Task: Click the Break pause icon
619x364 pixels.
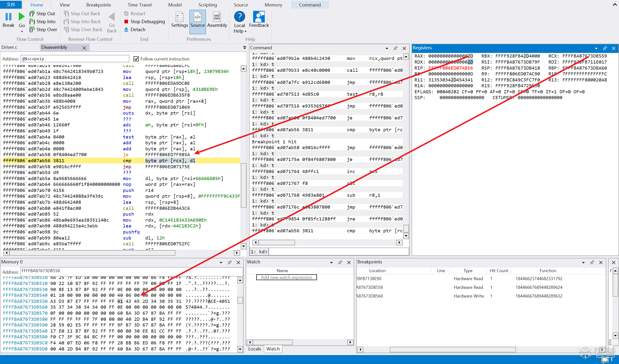Action: [x=8, y=17]
